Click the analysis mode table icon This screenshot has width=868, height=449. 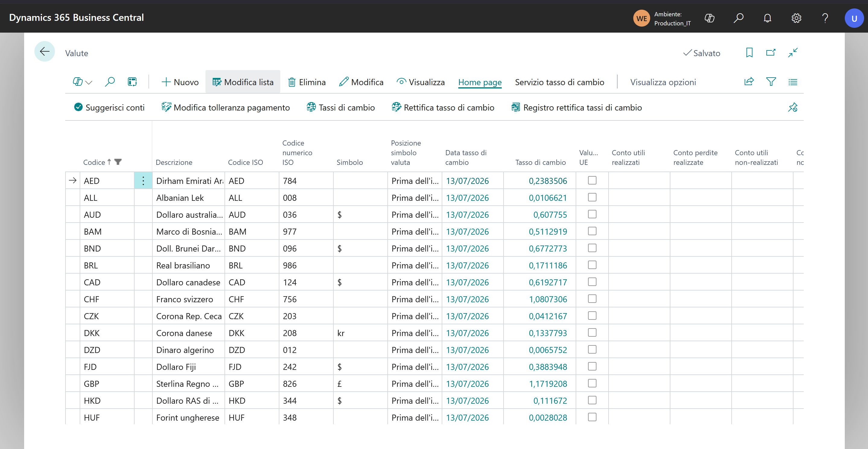click(x=132, y=82)
